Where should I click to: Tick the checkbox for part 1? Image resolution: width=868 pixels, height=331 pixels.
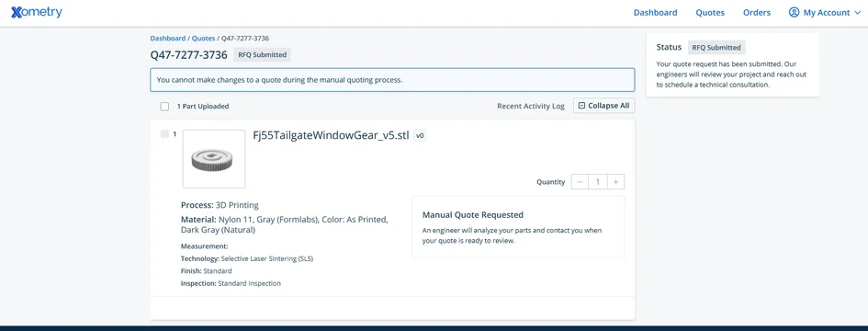click(x=164, y=133)
